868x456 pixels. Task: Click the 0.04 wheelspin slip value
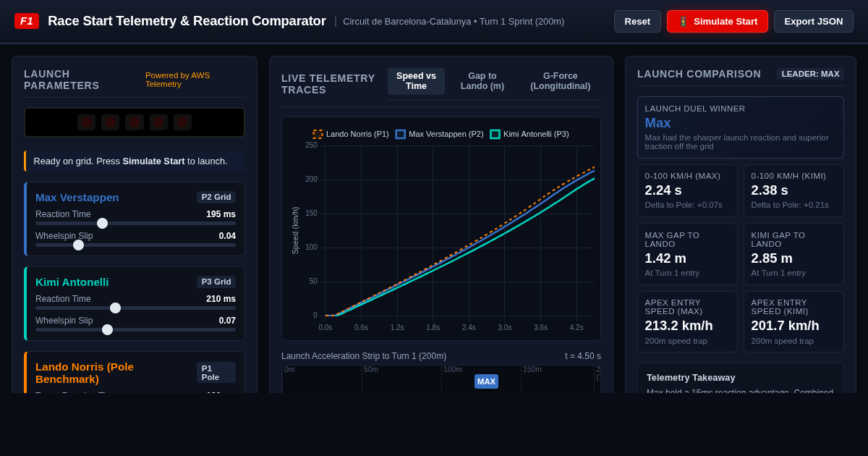pos(227,236)
